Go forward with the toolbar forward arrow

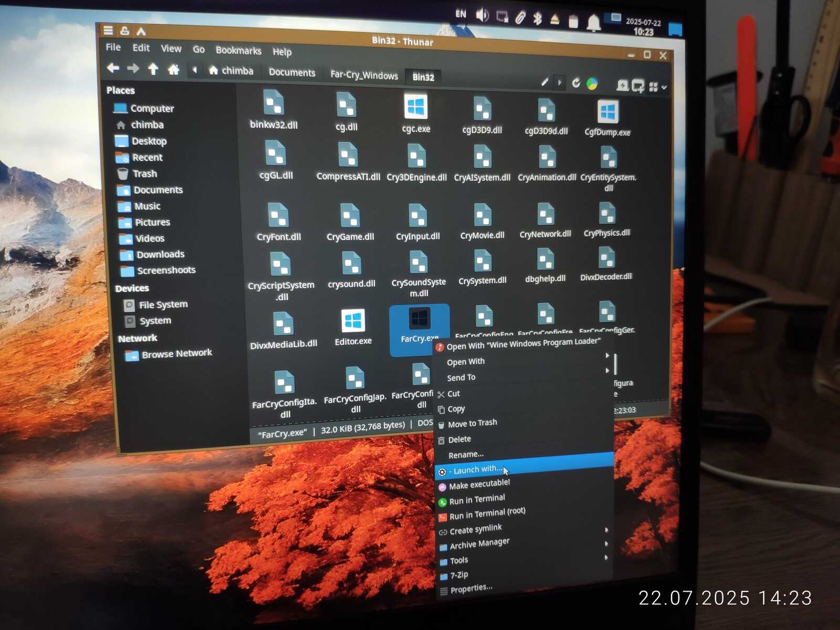click(x=133, y=68)
